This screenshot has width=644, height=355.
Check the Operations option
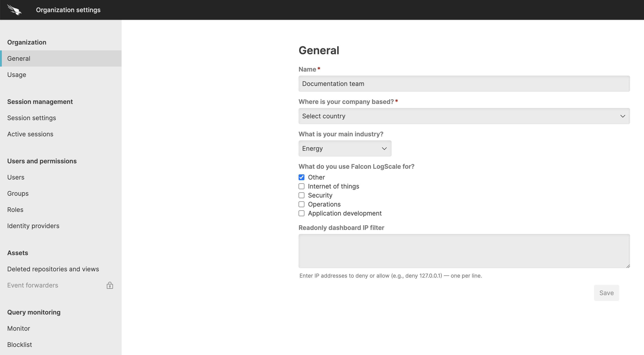[x=301, y=204]
